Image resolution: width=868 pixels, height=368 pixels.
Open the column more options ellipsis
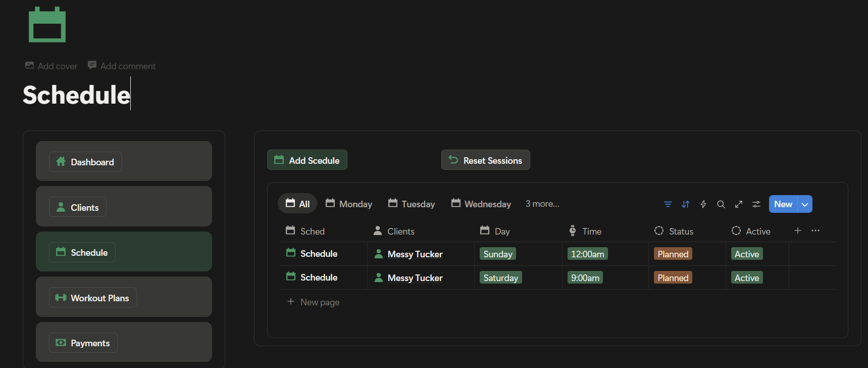click(815, 231)
